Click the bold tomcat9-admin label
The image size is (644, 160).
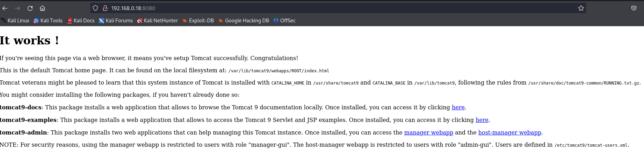(23, 132)
